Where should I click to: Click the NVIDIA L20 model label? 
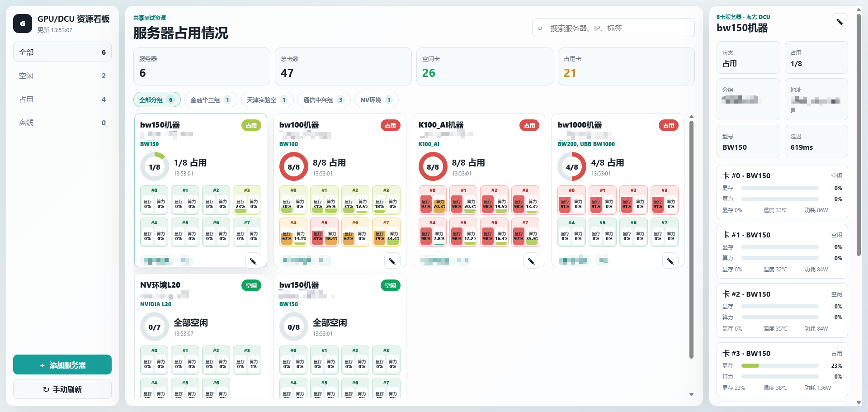pos(156,304)
